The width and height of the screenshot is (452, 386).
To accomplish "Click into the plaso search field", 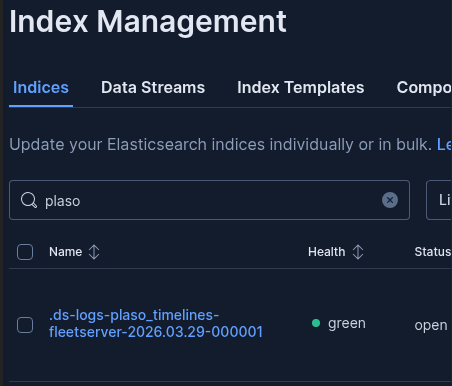I will [209, 200].
